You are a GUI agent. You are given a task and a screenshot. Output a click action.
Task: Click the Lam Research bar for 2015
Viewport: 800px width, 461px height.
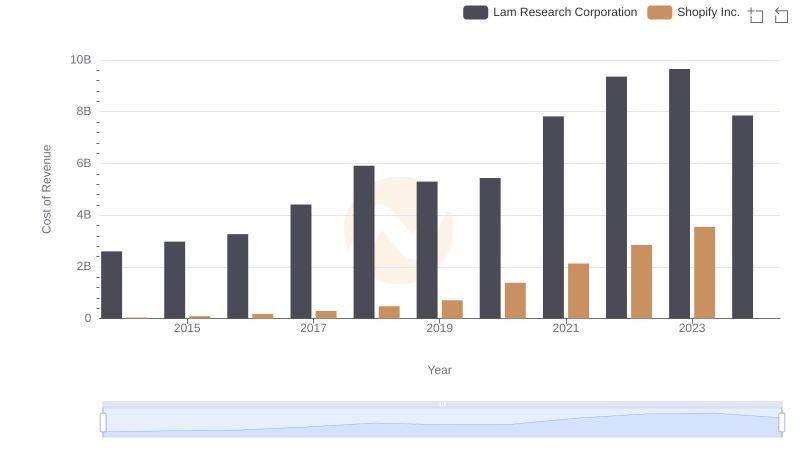(174, 280)
